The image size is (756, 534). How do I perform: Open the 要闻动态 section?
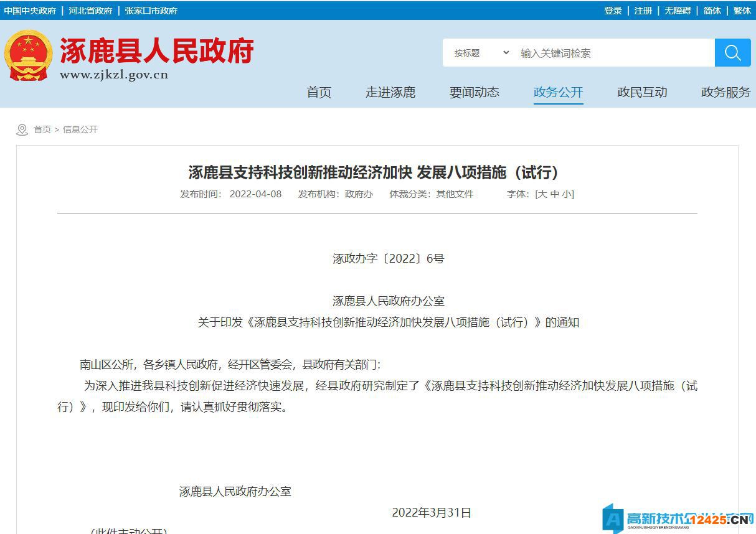click(x=474, y=91)
